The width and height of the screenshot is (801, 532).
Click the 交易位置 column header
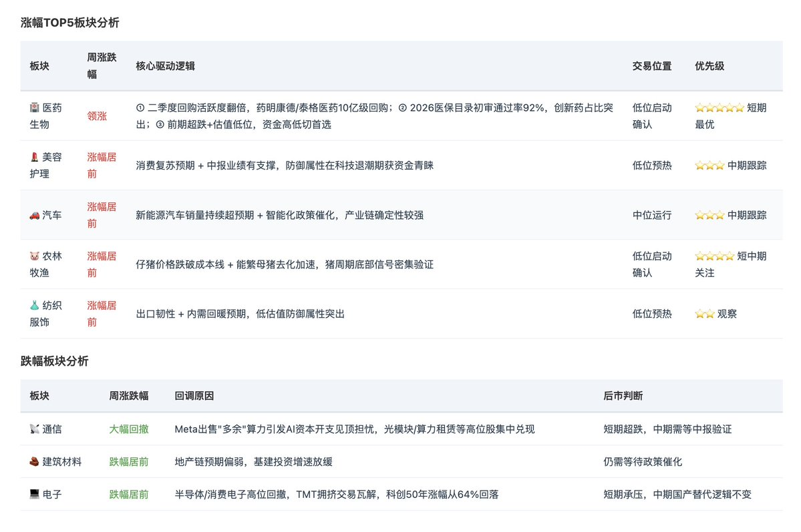(652, 66)
